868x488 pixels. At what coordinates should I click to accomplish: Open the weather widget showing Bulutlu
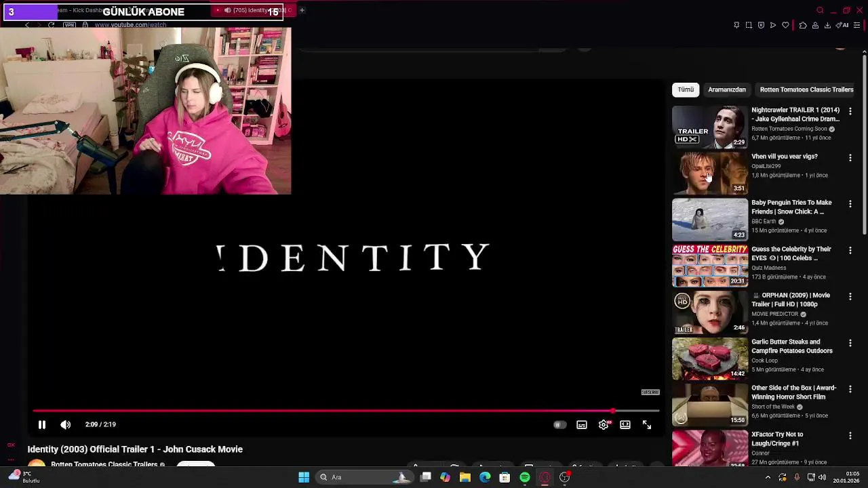(x=24, y=477)
